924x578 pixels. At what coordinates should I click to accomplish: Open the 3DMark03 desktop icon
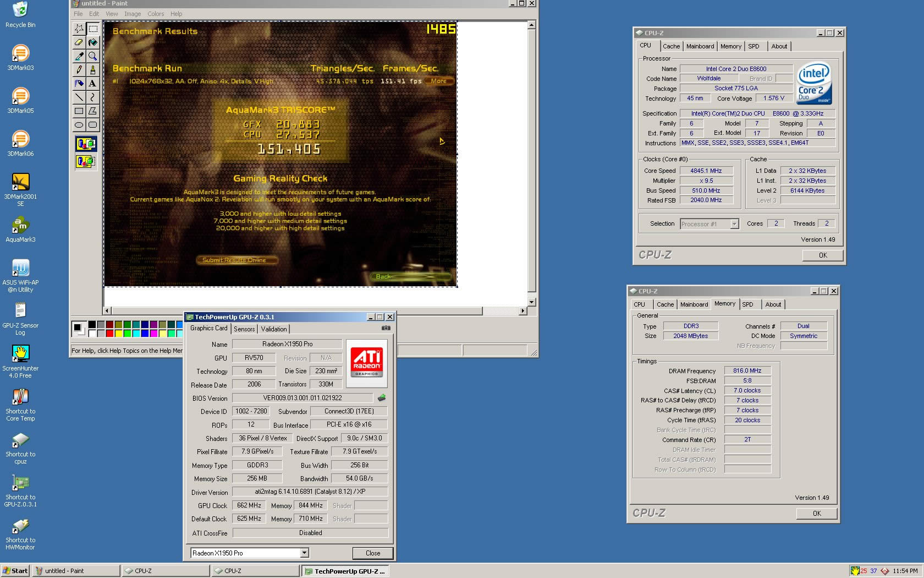[x=20, y=57]
